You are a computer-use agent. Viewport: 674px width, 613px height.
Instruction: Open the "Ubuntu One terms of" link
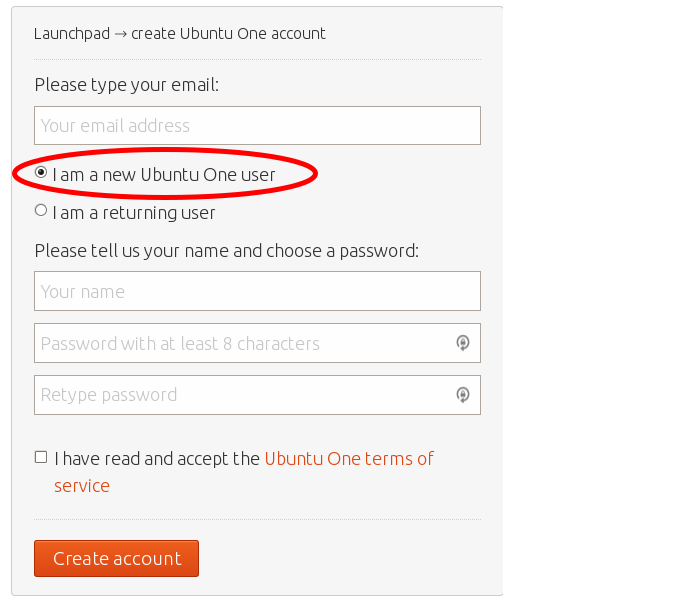349,459
